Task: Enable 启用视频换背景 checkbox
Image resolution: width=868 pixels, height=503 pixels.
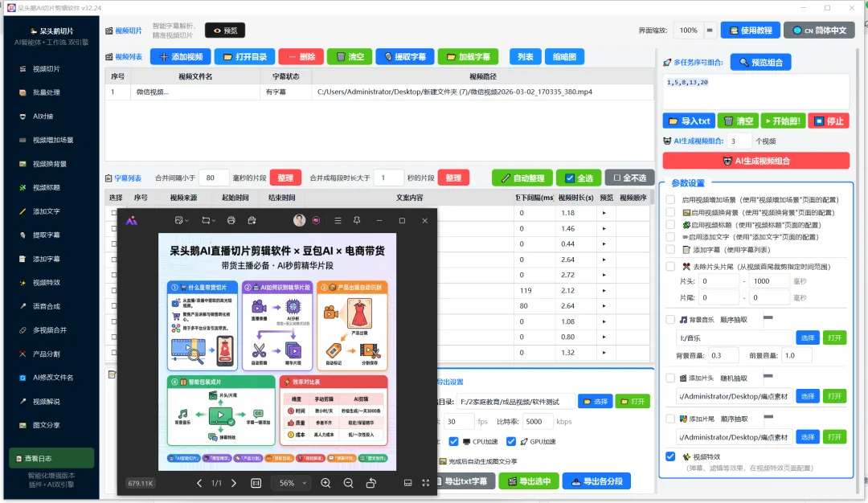Action: [670, 212]
